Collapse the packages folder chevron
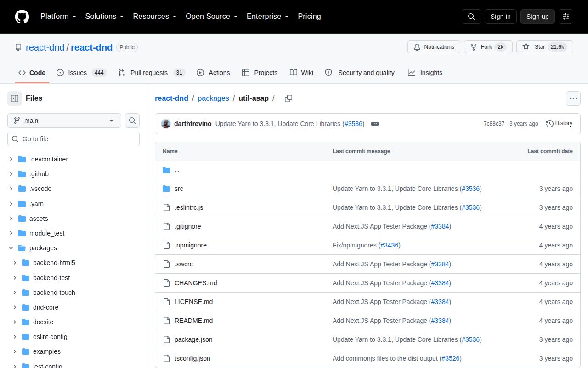 tap(11, 248)
